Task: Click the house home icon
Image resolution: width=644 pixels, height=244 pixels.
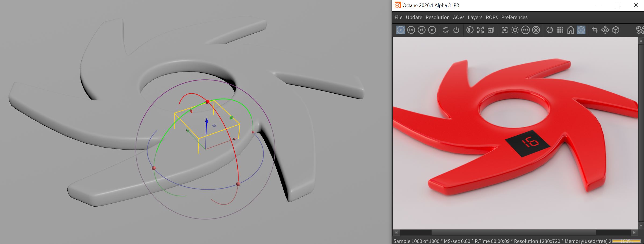Action: point(570,30)
